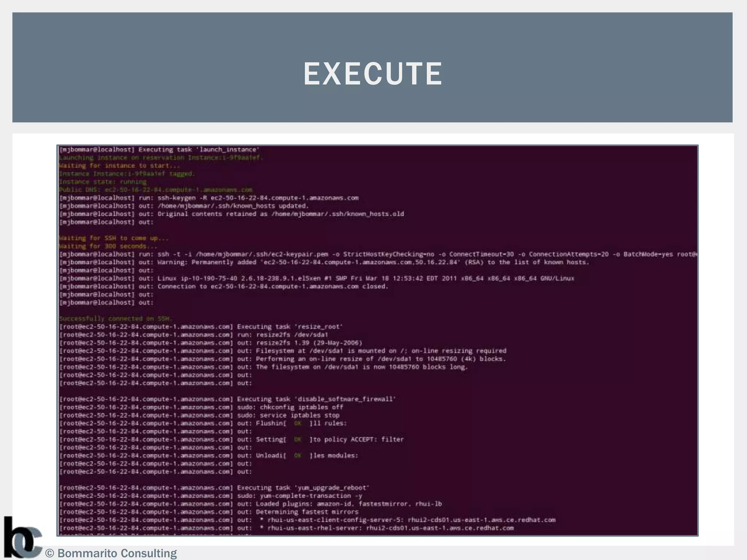The width and height of the screenshot is (747, 560).
Task: Click the line "Executing task 'resize_root'"
Action: (201, 327)
